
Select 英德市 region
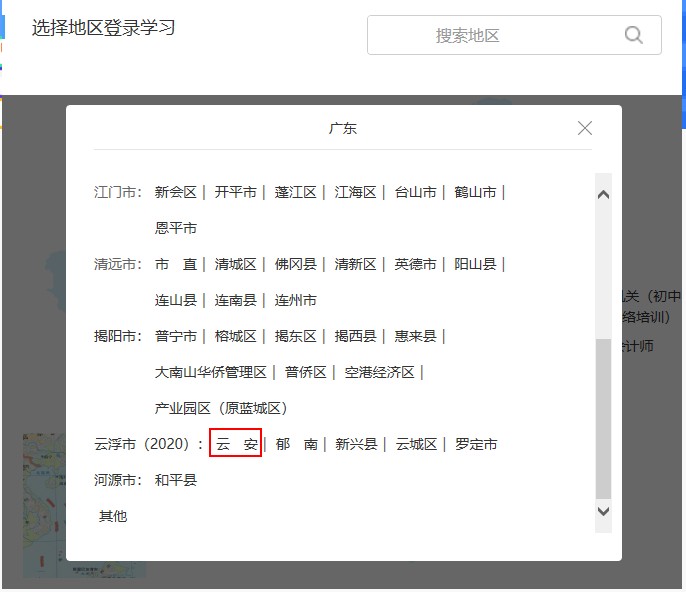(415, 264)
